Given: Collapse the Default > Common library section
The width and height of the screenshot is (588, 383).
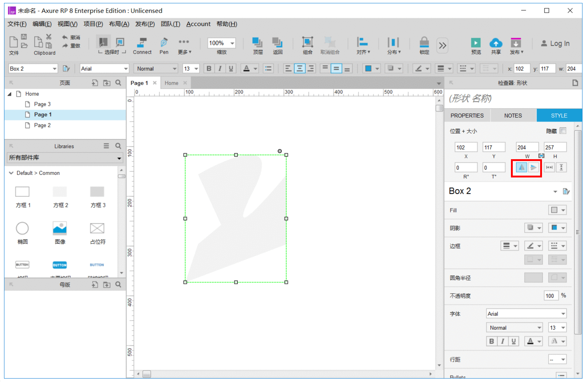Looking at the screenshot, I should click(x=11, y=173).
